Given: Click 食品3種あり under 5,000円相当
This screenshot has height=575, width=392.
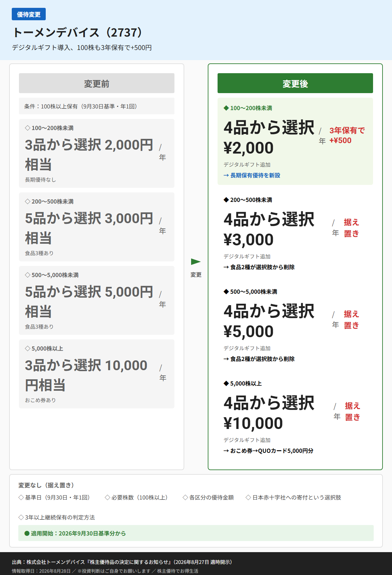Looking at the screenshot, I should tap(39, 327).
